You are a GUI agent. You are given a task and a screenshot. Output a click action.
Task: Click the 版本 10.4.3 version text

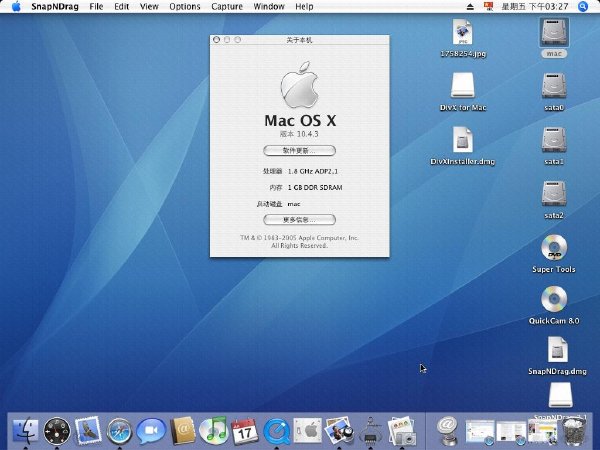point(299,134)
